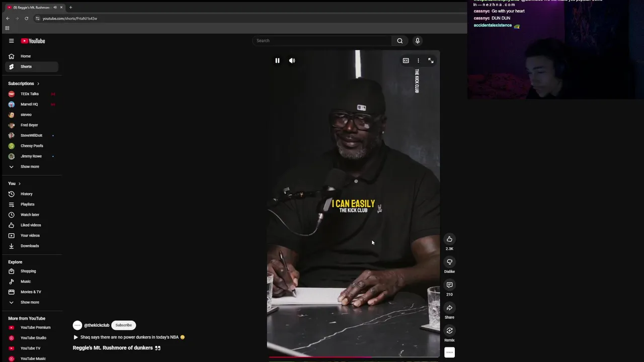Open Cheesy Poofs channel
Image resolution: width=644 pixels, height=362 pixels.
tap(32, 146)
